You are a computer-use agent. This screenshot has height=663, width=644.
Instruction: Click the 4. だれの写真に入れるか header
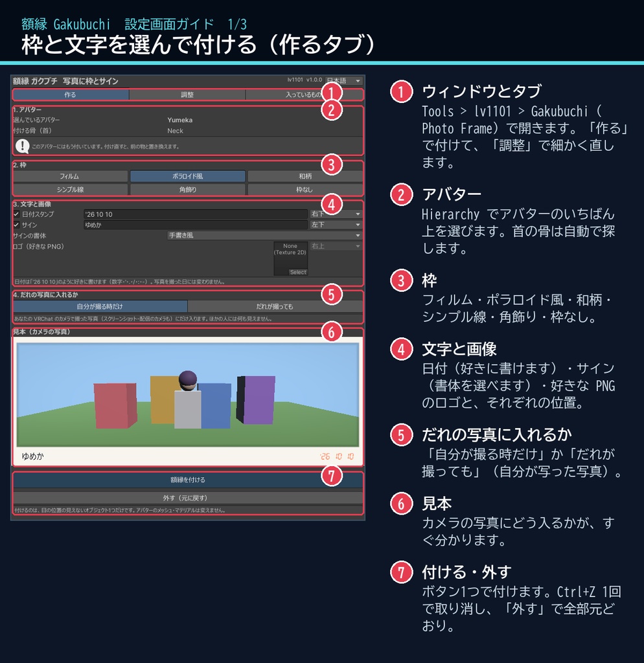[x=45, y=295]
